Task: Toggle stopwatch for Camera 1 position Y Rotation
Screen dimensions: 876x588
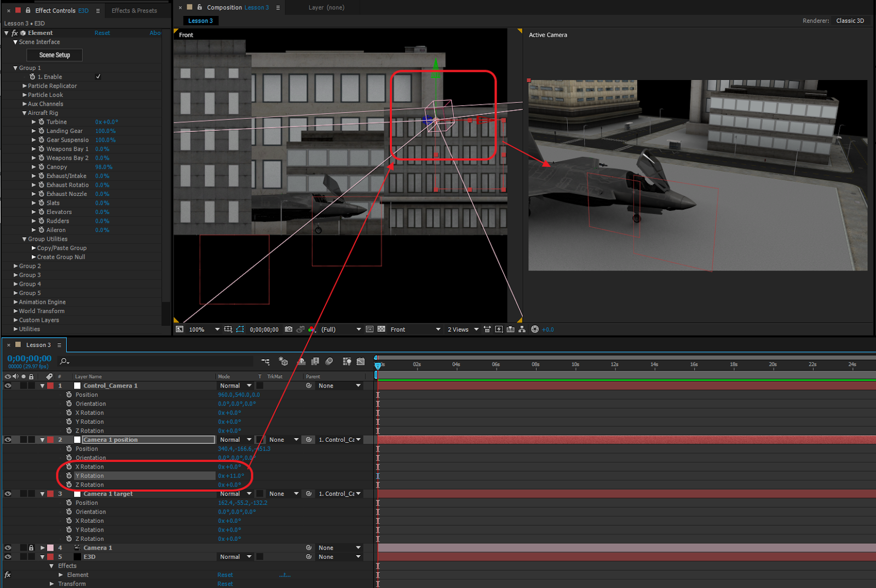Action: point(69,476)
